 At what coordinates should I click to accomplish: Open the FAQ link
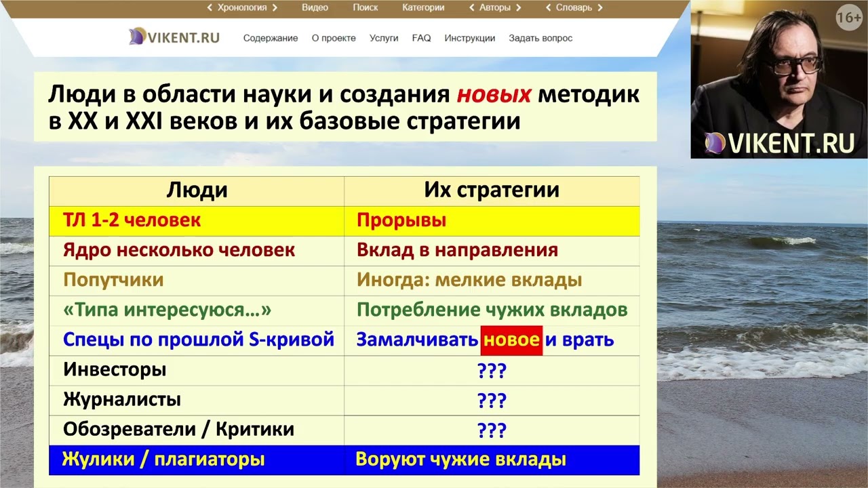point(421,39)
